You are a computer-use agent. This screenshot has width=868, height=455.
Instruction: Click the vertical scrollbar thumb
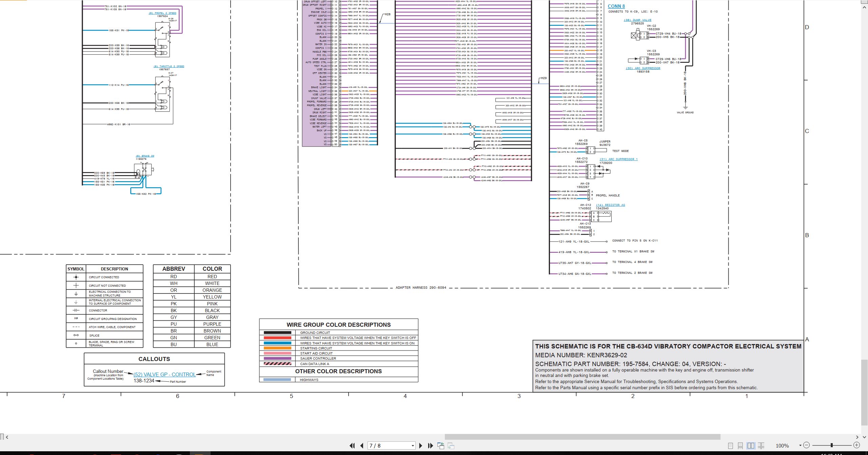864,392
